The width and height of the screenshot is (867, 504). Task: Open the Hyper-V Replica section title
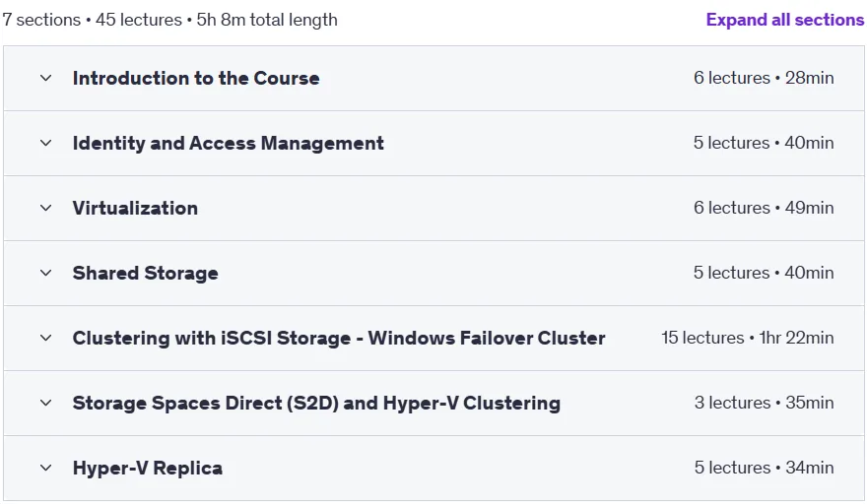(x=147, y=468)
